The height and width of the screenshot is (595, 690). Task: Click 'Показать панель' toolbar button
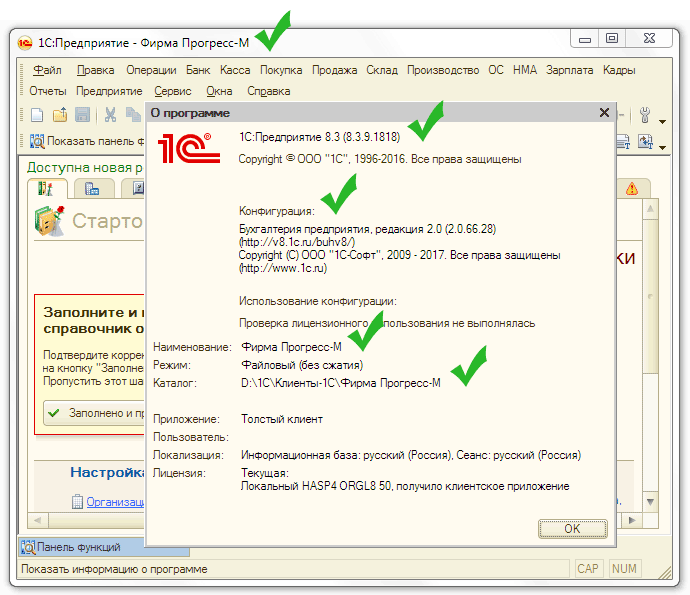(87, 141)
